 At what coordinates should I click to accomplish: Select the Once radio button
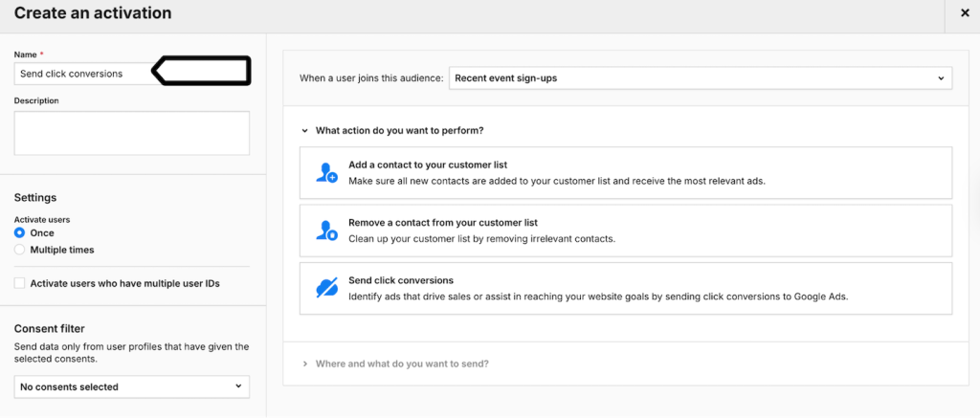[19, 233]
